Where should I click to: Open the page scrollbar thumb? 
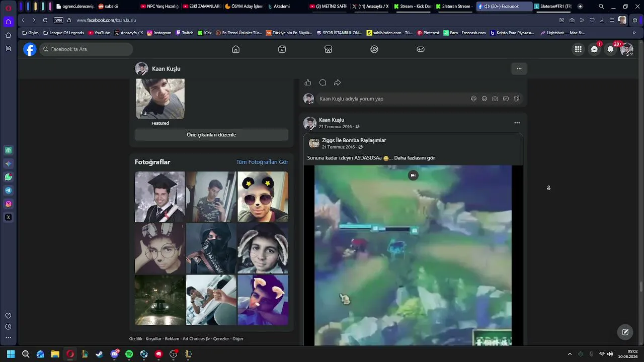point(641,287)
